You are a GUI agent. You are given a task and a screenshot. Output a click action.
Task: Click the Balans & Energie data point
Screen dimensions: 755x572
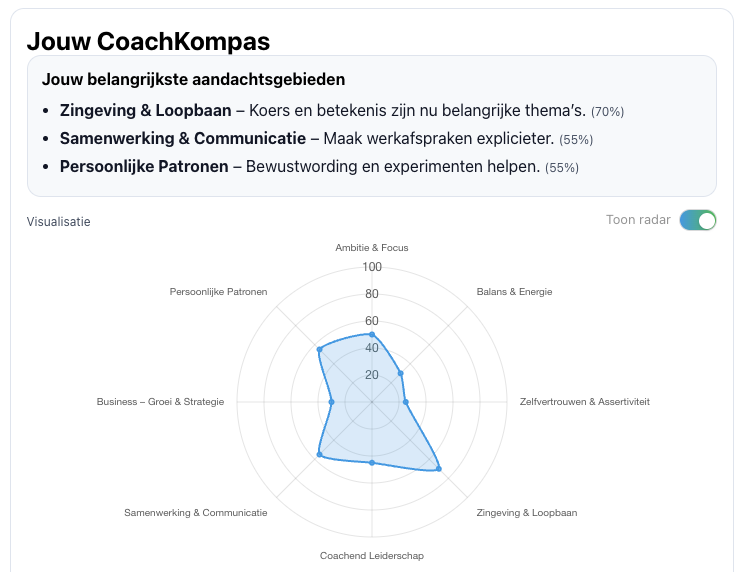pos(400,373)
